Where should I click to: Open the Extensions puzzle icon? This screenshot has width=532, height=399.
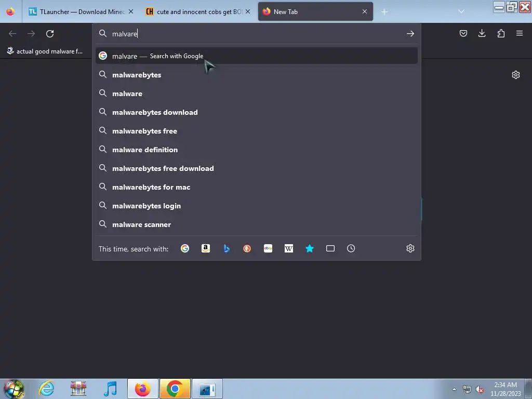501,33
